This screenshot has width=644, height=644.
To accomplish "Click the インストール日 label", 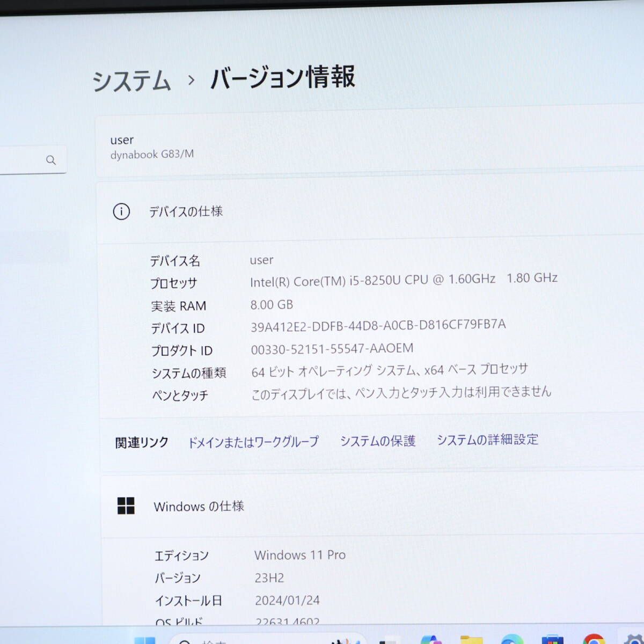I will (x=188, y=601).
